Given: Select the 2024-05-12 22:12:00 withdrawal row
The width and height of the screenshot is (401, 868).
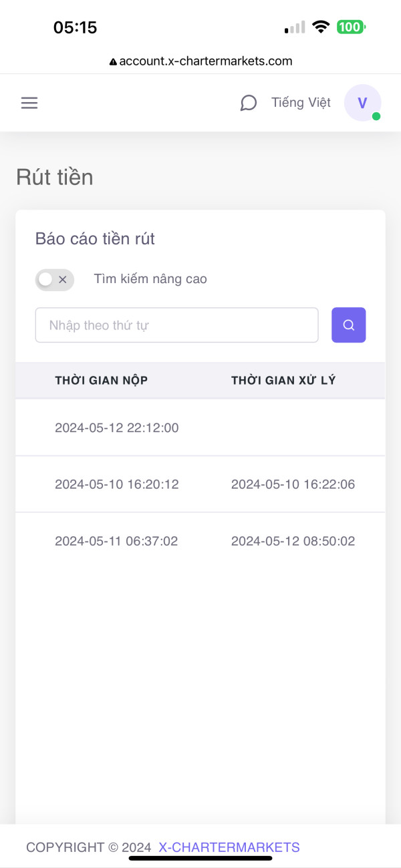Looking at the screenshot, I should click(117, 428).
